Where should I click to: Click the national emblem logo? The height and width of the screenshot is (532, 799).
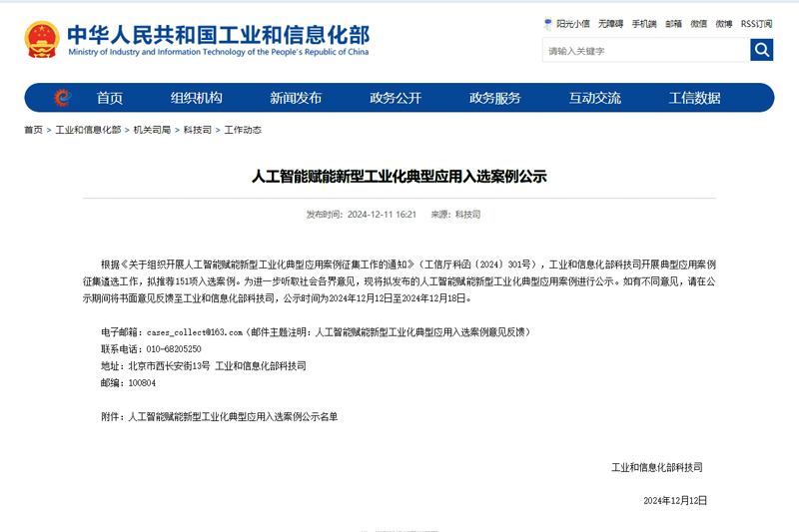tap(41, 39)
